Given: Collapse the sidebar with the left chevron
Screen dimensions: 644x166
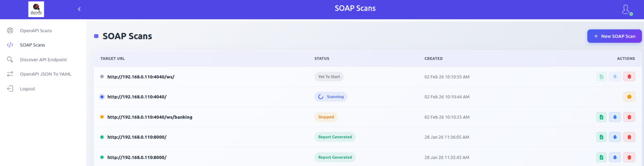Looking at the screenshot, I should pyautogui.click(x=79, y=9).
